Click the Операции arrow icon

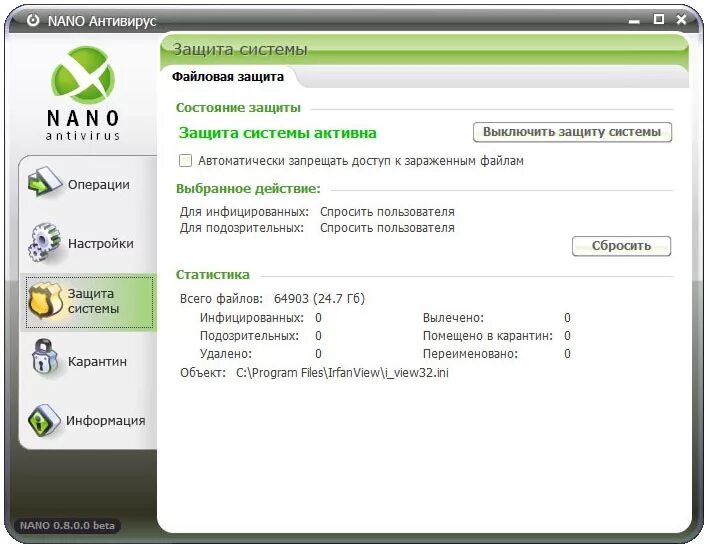coord(44,183)
